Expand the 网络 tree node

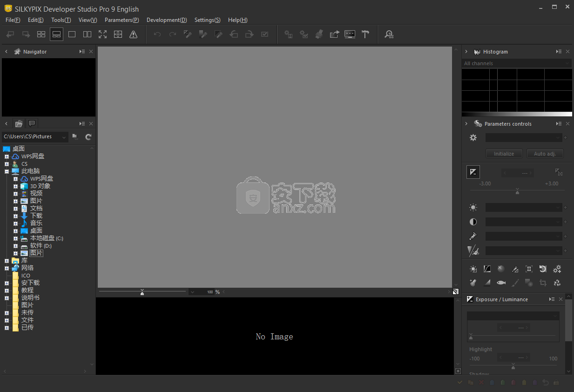7,268
